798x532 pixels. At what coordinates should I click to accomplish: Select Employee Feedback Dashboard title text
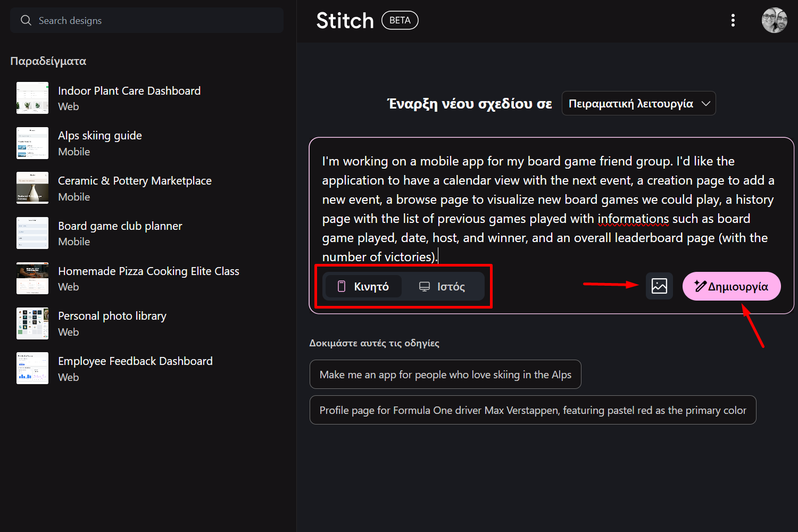(135, 361)
